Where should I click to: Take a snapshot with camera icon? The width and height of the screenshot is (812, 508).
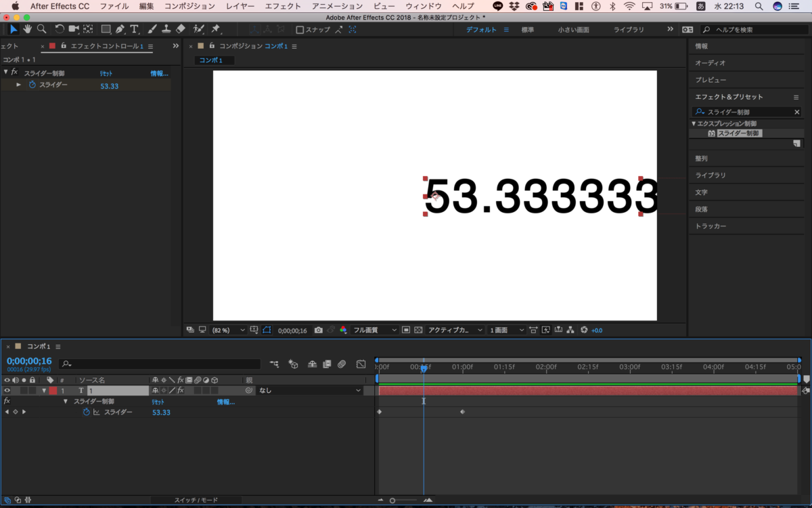[318, 330]
